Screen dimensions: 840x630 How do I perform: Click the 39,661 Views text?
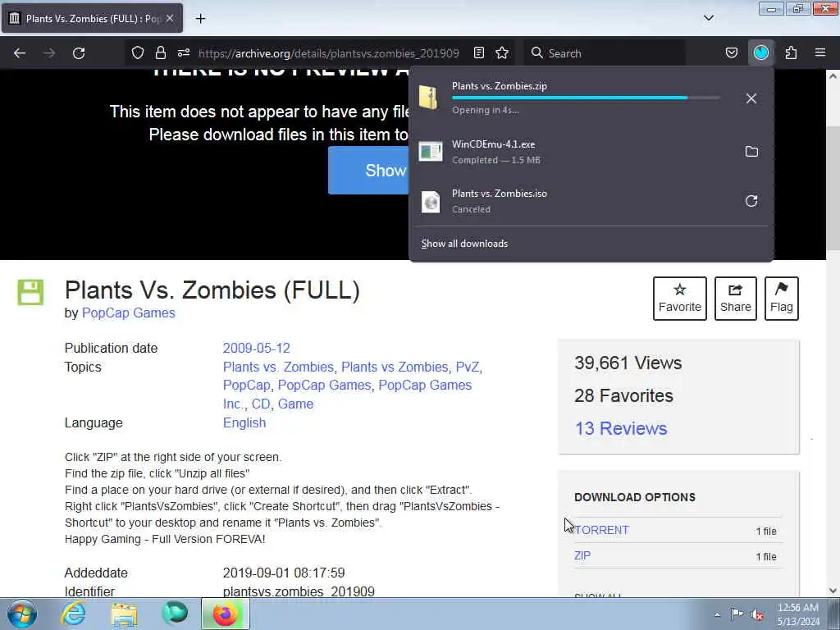[x=628, y=363]
